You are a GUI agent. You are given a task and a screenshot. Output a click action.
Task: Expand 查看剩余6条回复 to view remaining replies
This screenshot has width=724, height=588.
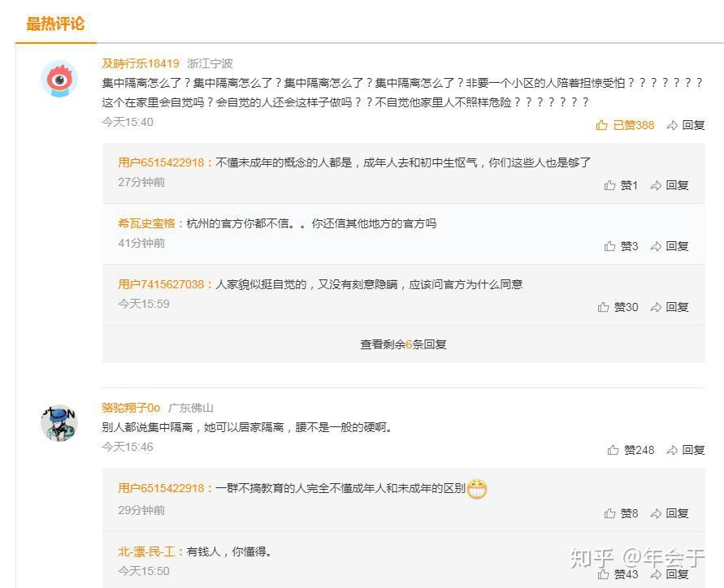(403, 344)
